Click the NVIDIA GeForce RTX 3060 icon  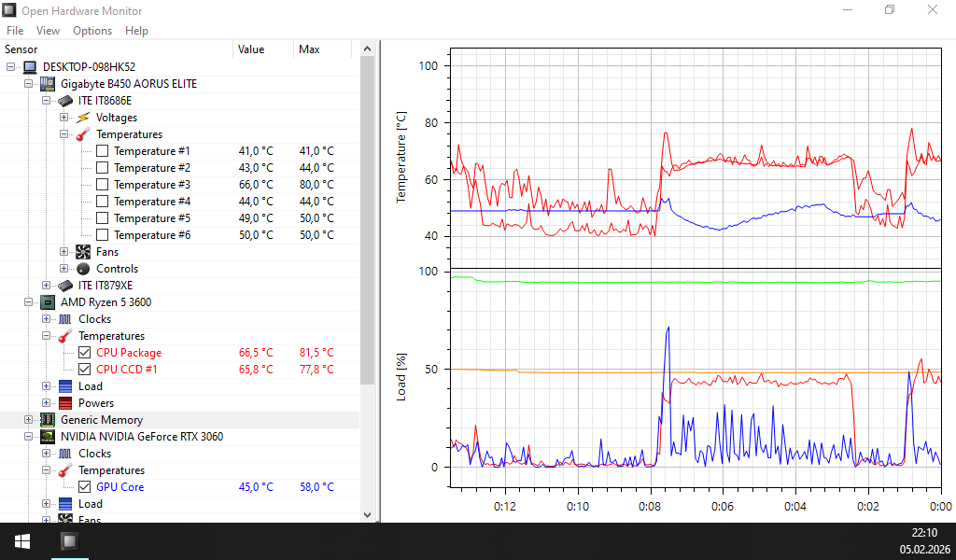pyautogui.click(x=48, y=436)
